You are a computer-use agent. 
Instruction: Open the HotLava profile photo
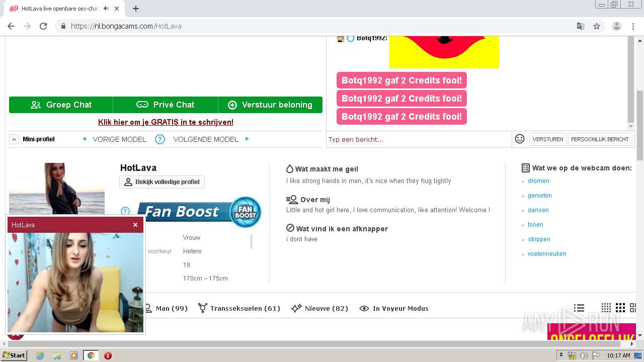[57, 189]
